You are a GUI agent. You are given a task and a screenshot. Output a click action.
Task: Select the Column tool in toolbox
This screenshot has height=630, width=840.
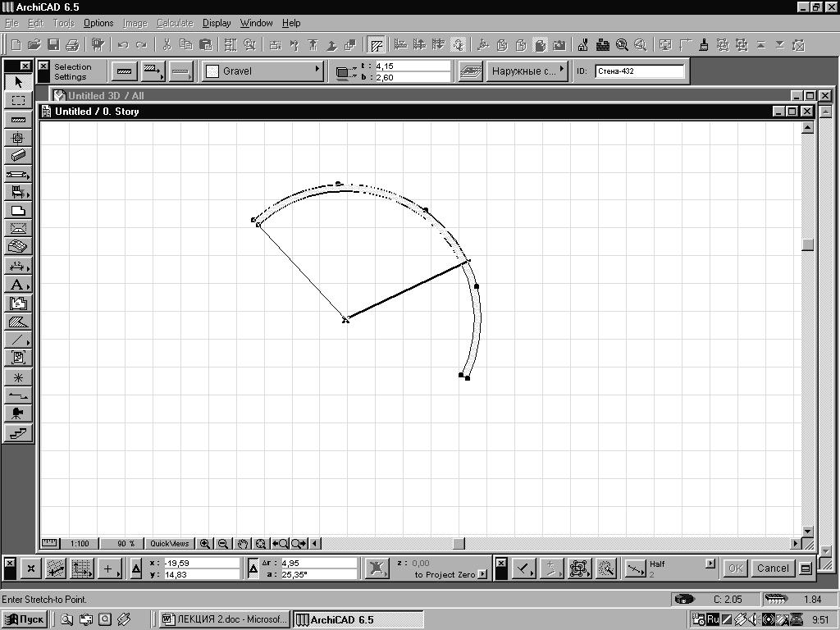[18, 137]
